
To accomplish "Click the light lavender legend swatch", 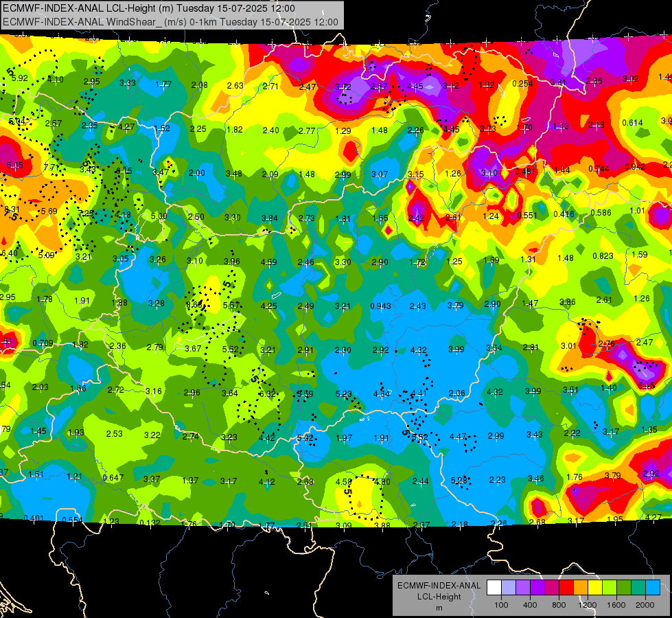I will pyautogui.click(x=509, y=588).
